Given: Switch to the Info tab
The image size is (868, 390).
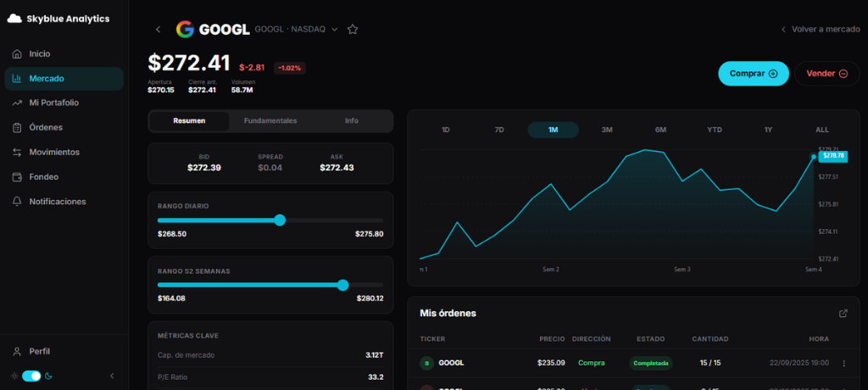Looking at the screenshot, I should [x=352, y=120].
